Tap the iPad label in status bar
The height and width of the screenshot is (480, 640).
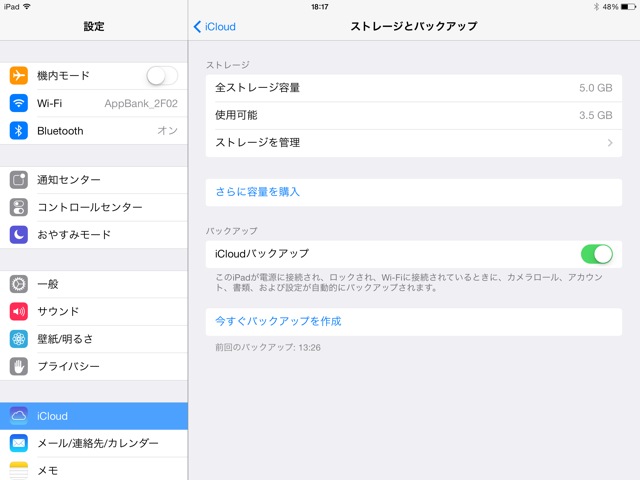tap(11, 7)
